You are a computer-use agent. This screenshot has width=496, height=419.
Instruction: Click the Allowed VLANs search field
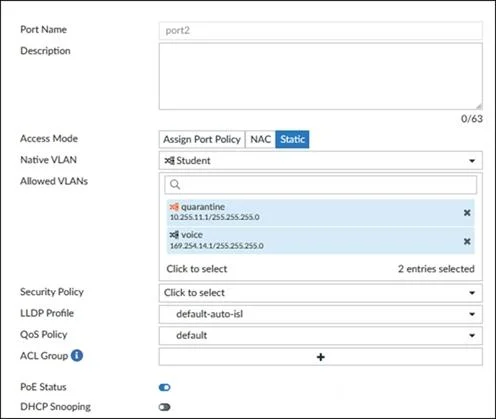click(x=321, y=184)
